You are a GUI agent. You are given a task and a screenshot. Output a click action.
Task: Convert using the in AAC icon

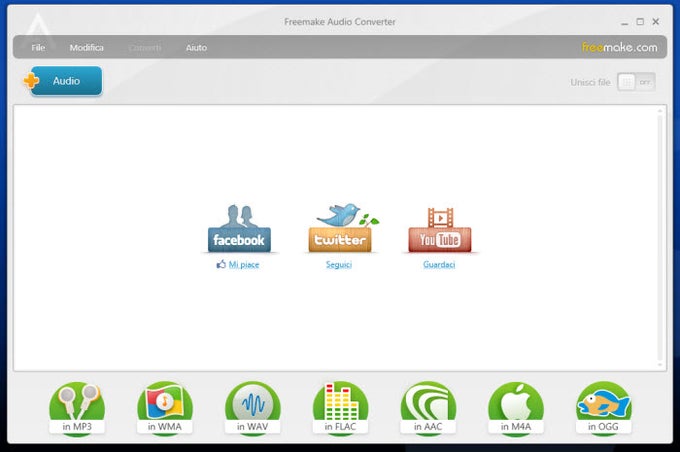pos(428,408)
